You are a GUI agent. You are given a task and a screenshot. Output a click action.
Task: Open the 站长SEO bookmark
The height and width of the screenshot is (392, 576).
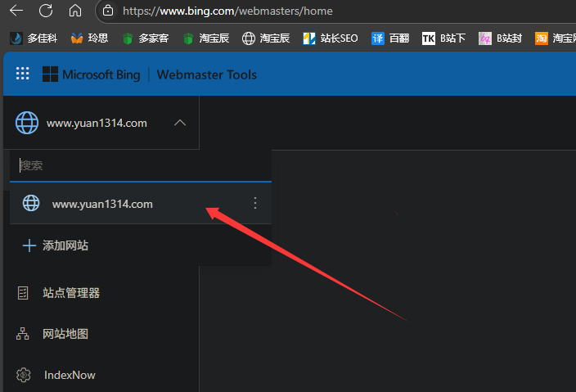point(330,38)
